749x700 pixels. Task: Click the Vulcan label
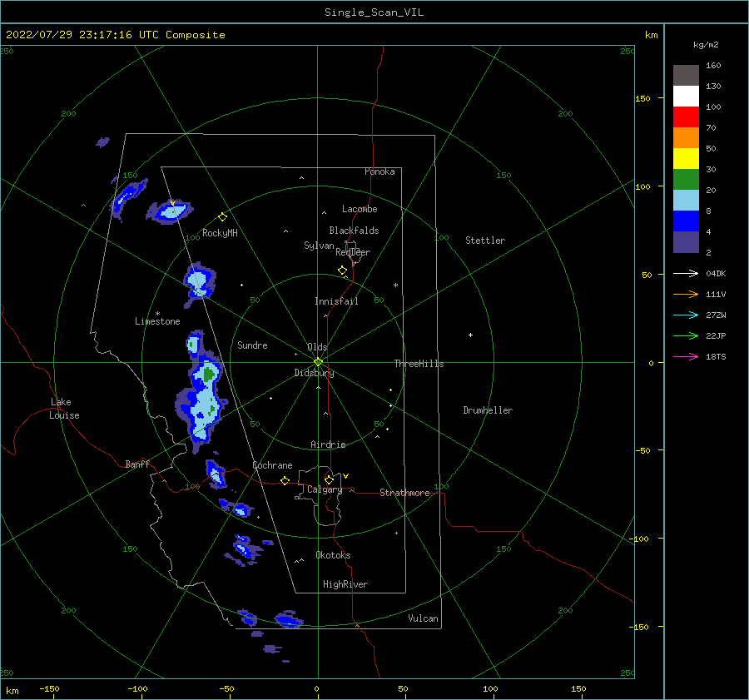pos(424,618)
